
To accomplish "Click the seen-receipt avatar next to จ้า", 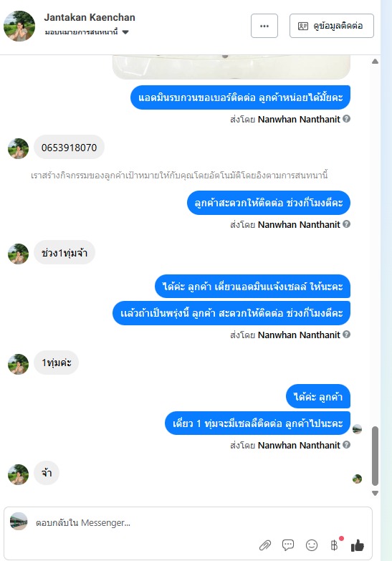I will (x=357, y=479).
